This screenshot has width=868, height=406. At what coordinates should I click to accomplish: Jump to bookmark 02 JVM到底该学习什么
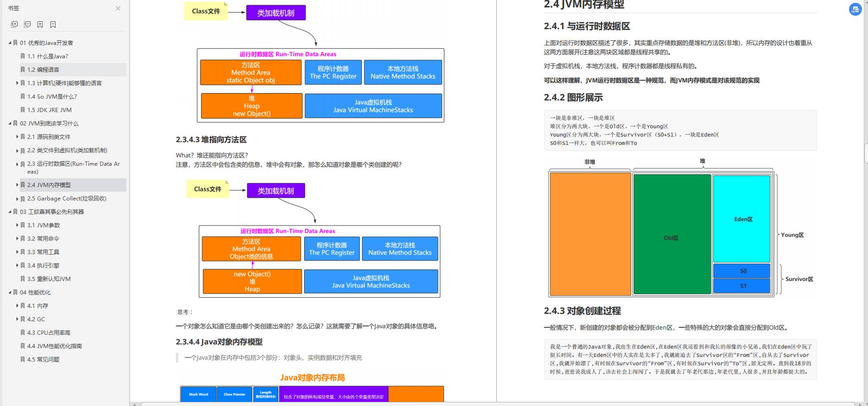coord(49,123)
